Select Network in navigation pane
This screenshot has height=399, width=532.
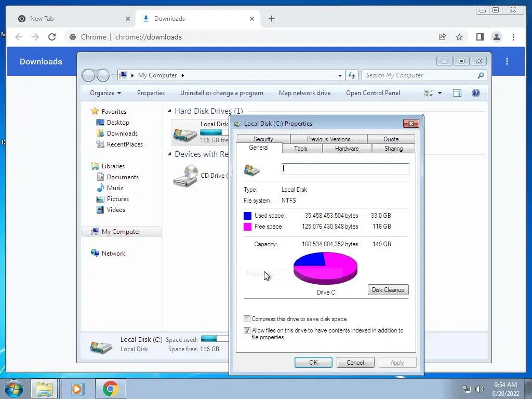tap(108, 254)
